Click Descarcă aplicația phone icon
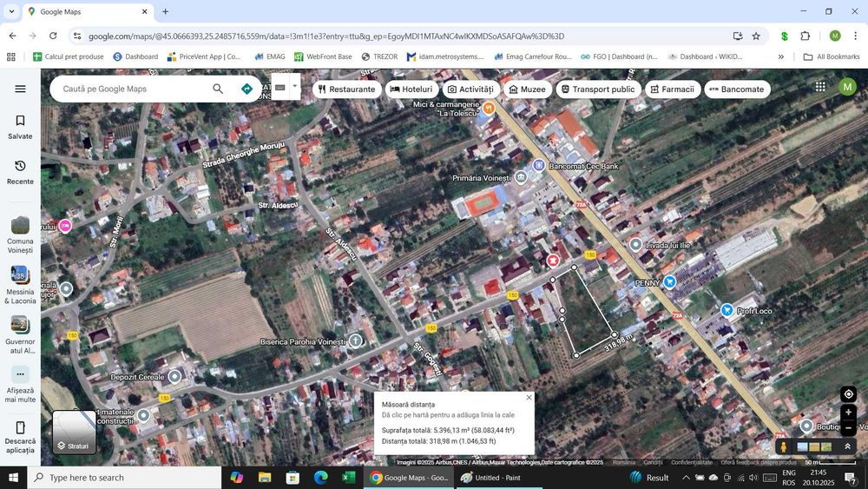Image resolution: width=868 pixels, height=489 pixels. (20, 427)
